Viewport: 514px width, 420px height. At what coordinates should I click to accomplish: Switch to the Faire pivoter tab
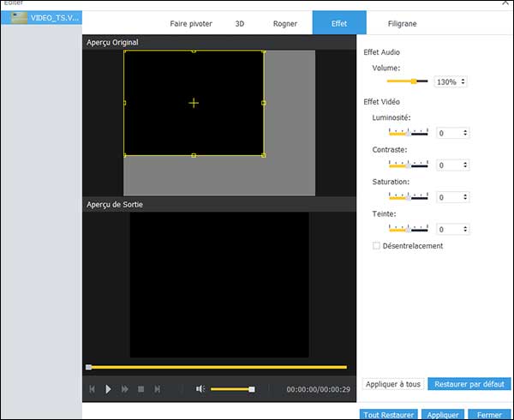[x=190, y=24]
